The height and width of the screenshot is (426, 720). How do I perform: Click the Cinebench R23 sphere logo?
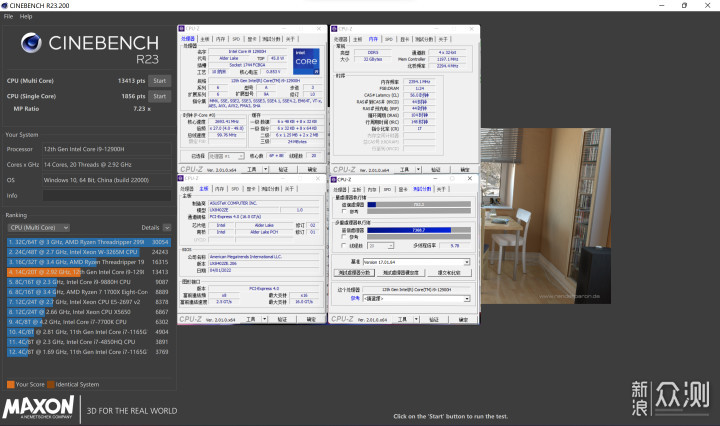coord(31,43)
